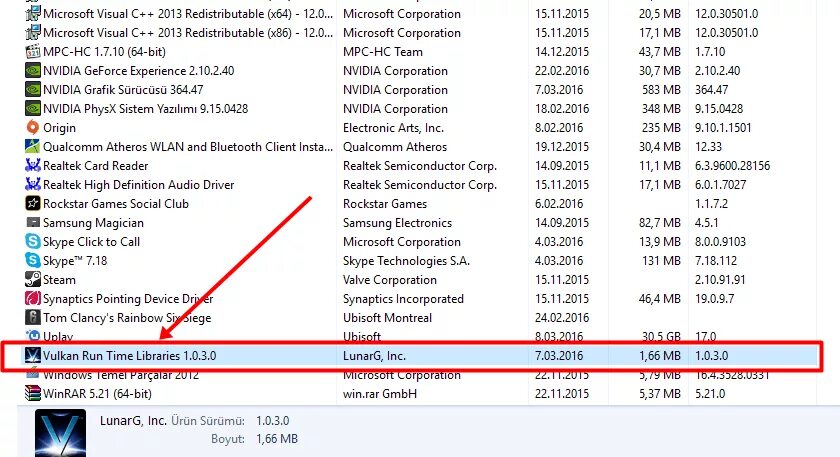Click publisher Ubisoft Montreal
The image size is (840, 457).
click(x=387, y=318)
